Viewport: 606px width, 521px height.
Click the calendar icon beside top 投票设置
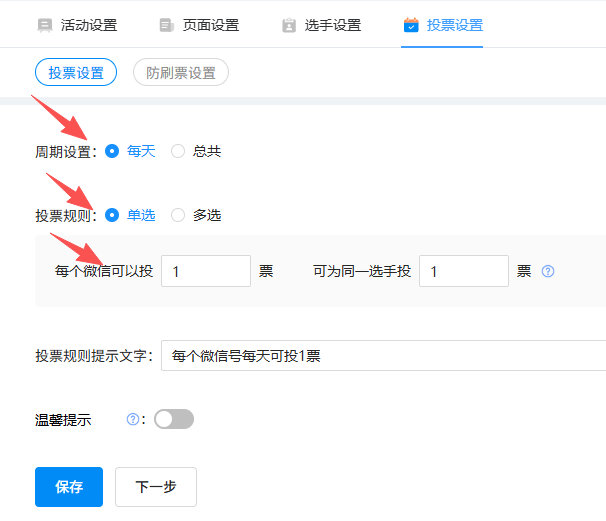[x=411, y=25]
